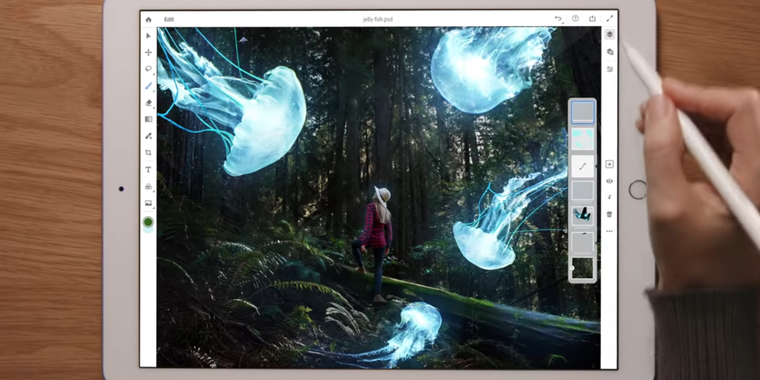Screen dimensions: 760x380
Task: Activate the Brush tool
Action: click(x=148, y=86)
